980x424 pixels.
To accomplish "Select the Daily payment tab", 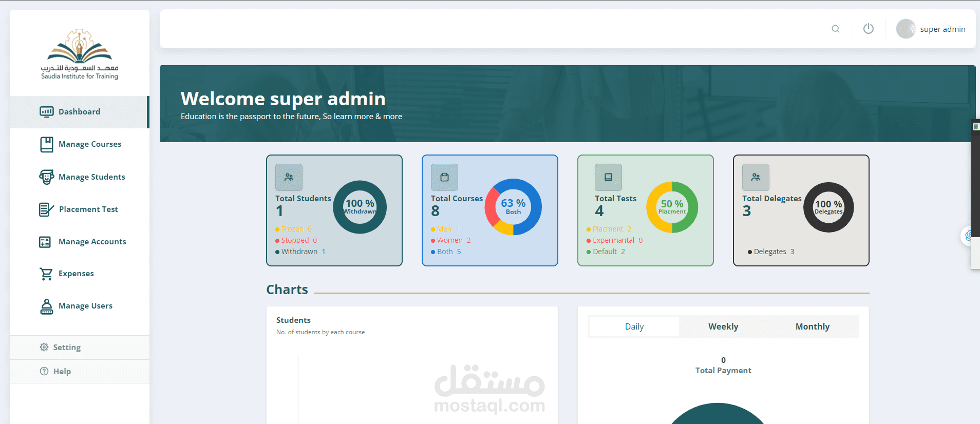I will point(634,326).
